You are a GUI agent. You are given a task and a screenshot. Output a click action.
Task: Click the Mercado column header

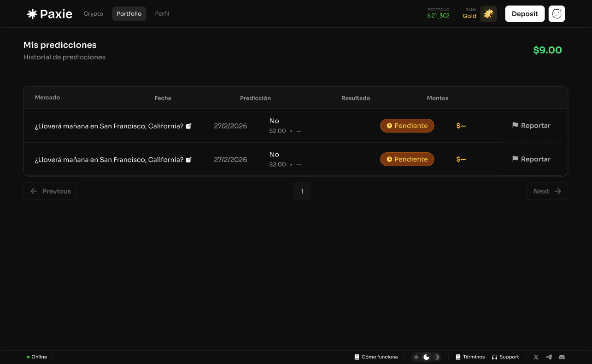pos(47,98)
